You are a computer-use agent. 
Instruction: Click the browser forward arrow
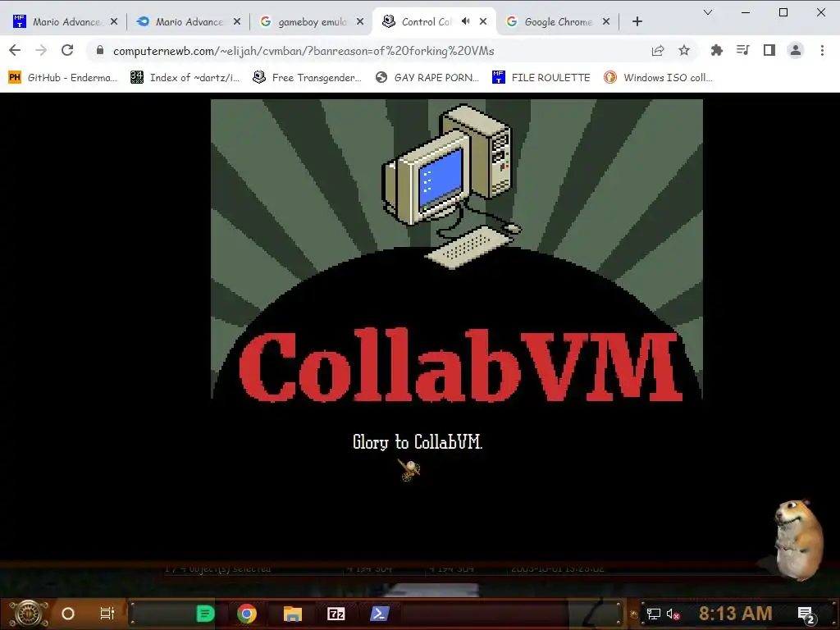[41, 50]
